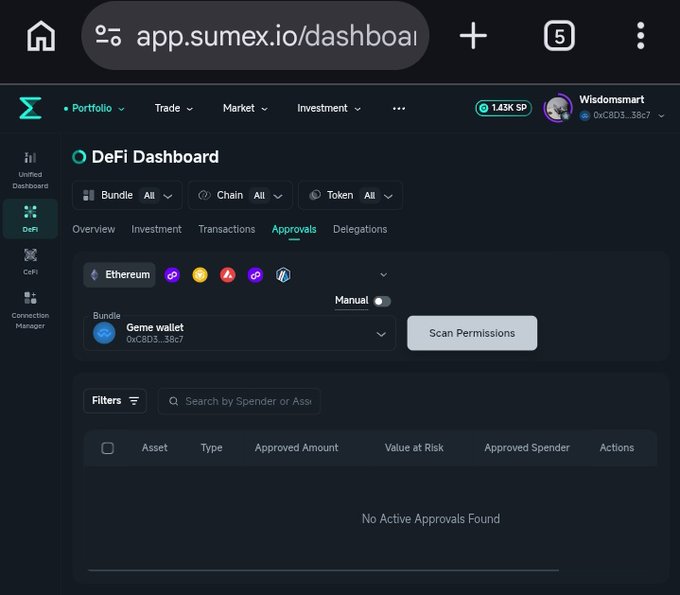Switch to the Transactions tab
Screen dimensions: 680x595
click(227, 229)
